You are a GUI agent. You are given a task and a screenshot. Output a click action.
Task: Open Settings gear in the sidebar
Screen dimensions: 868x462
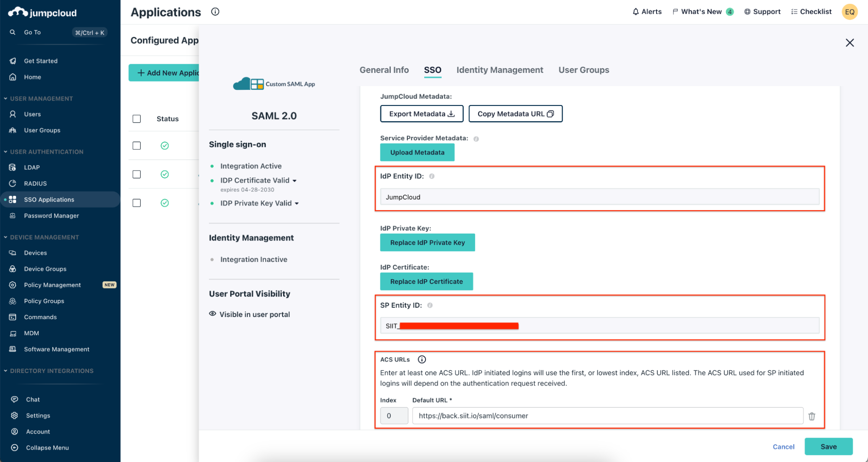(14, 416)
